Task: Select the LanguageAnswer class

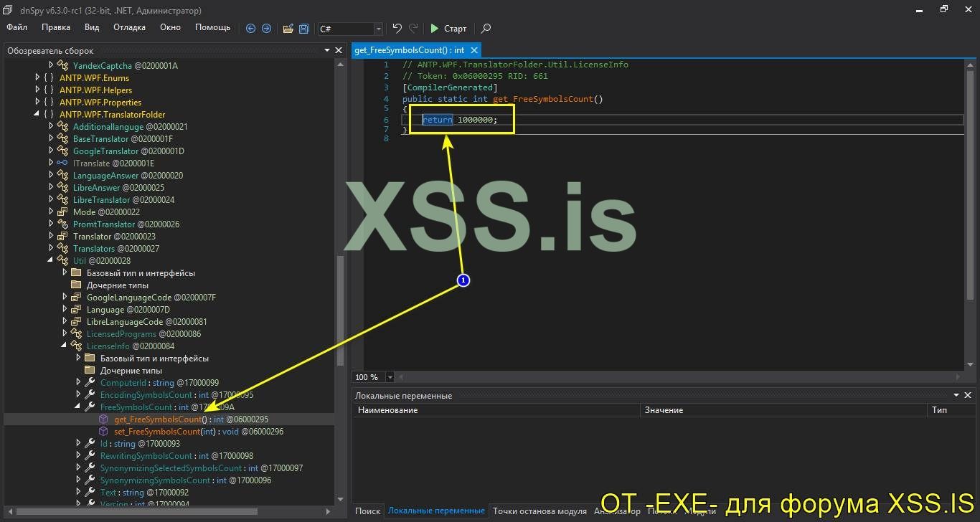Action: point(128,176)
